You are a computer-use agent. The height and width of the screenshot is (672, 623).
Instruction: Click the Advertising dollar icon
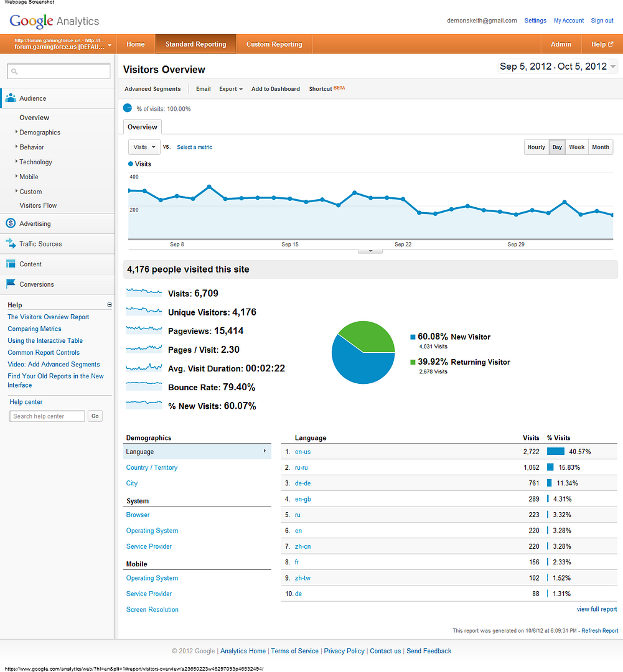pos(11,223)
